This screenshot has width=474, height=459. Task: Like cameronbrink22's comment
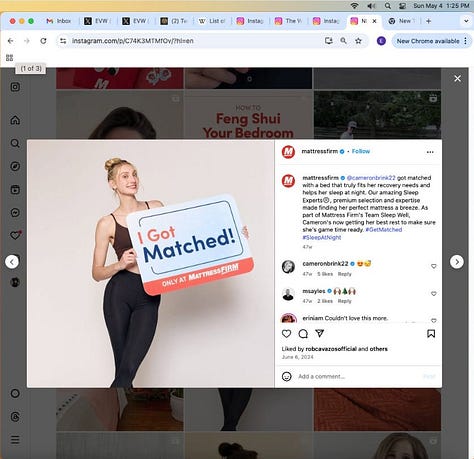434,266
